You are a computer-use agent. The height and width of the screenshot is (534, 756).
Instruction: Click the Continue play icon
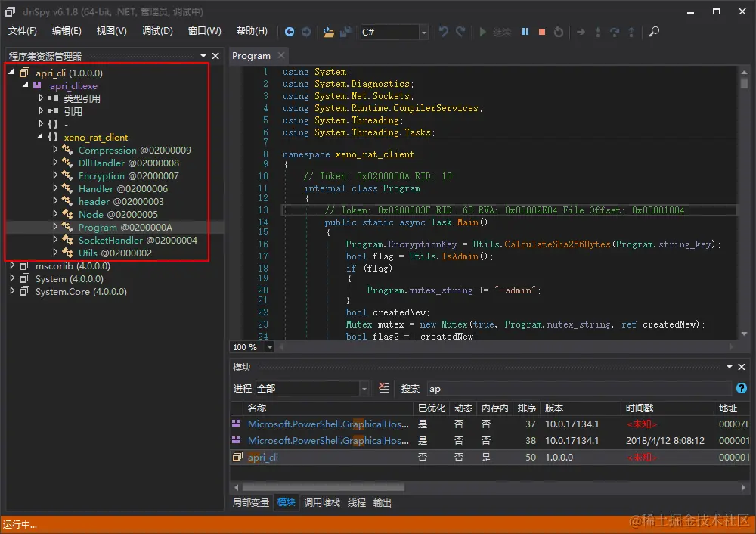(x=482, y=32)
